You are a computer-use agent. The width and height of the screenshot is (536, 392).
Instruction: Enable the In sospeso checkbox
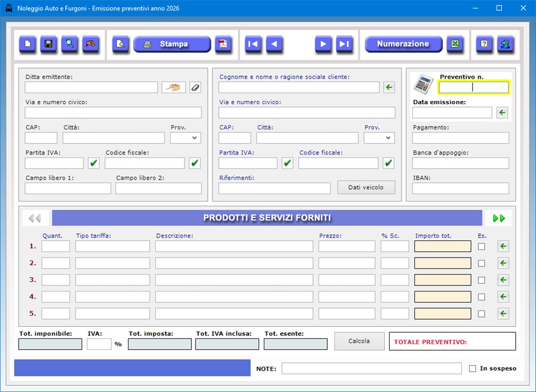click(473, 369)
